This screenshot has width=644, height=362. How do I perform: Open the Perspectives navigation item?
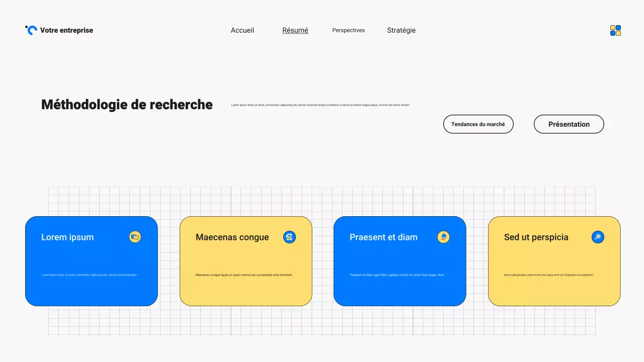tap(348, 30)
